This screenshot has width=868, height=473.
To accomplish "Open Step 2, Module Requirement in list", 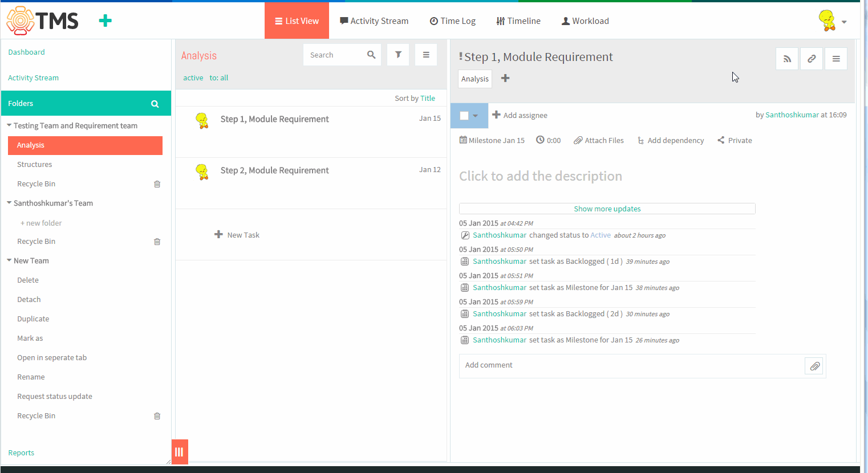I will click(x=274, y=170).
